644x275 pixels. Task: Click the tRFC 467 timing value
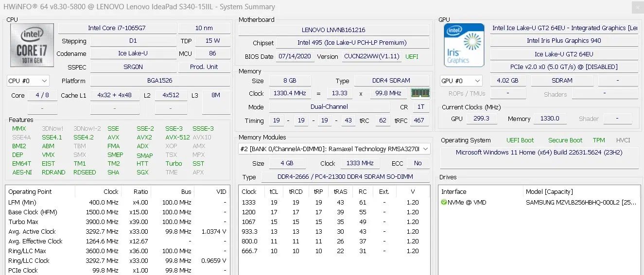[419, 120]
